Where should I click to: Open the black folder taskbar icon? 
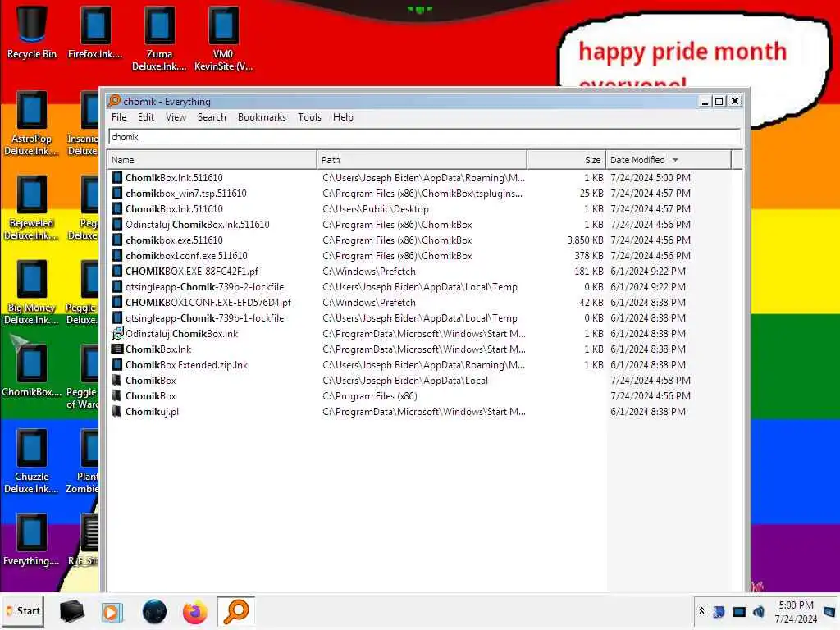(x=71, y=611)
